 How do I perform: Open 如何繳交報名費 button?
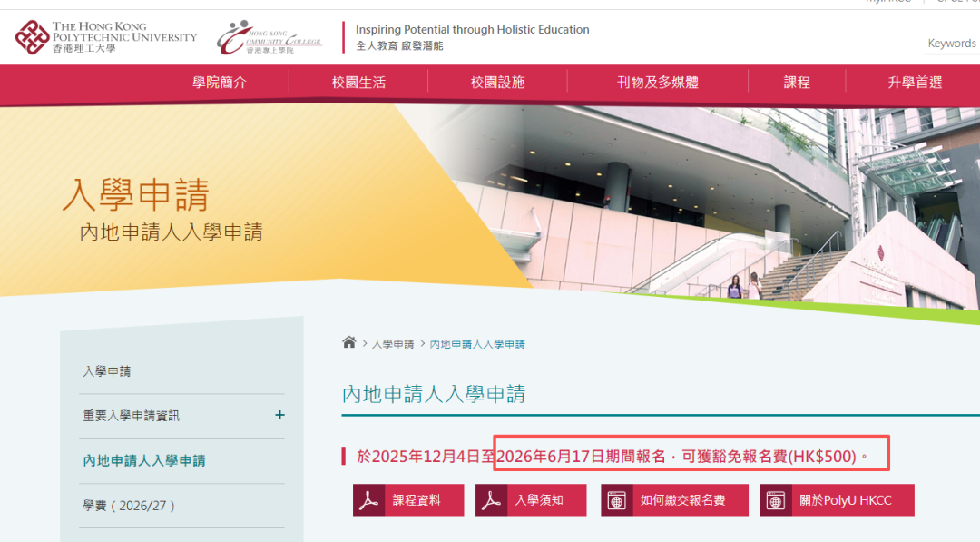point(675,500)
